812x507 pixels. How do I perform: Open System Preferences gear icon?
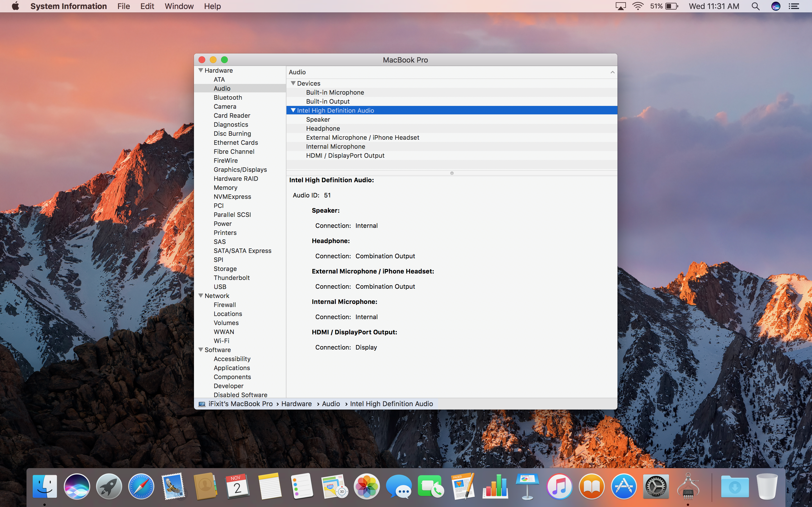(656, 486)
